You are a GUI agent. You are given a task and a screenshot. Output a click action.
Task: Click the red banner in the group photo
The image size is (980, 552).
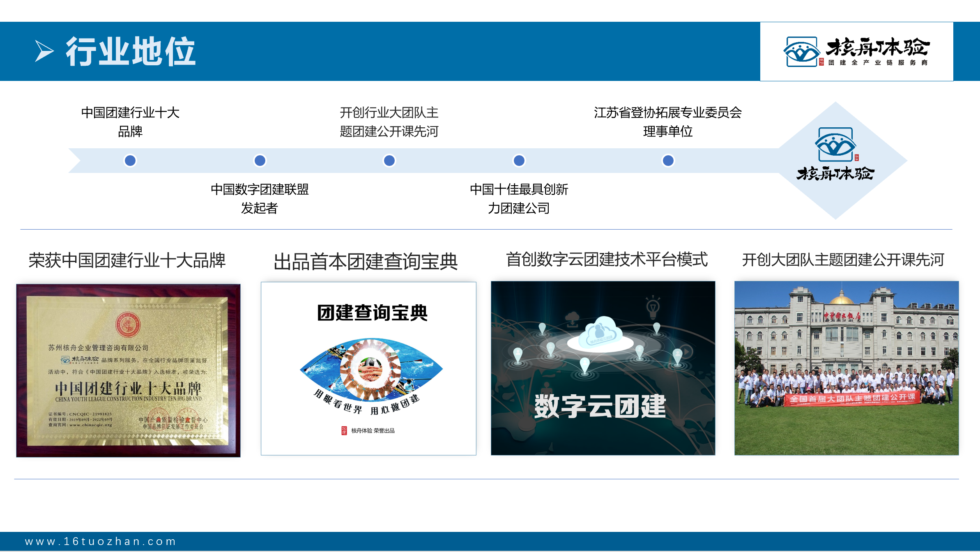click(x=852, y=398)
